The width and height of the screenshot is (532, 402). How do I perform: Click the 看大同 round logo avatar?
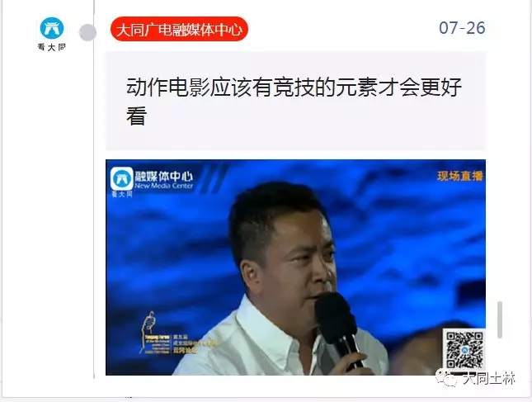(x=52, y=28)
